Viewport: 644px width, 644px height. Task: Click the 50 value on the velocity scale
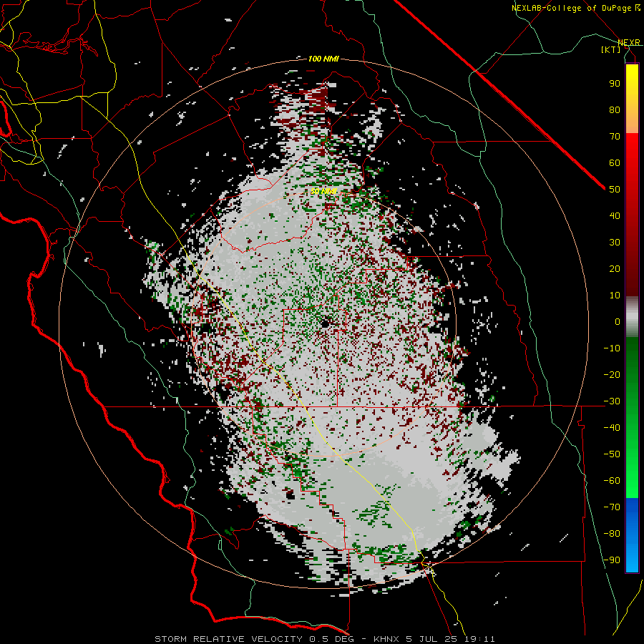[615, 190]
